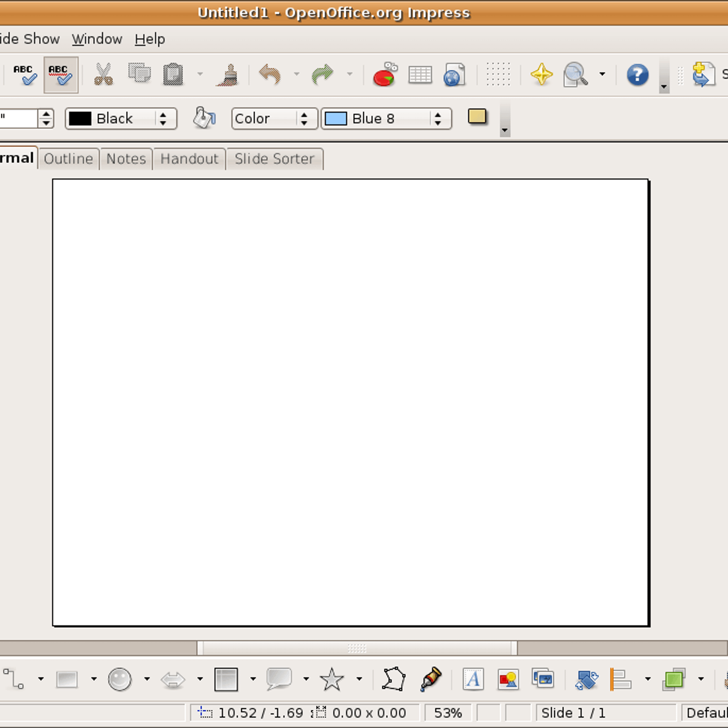Select the Symbol Shapes smiley tool
This screenshot has width=728, height=728.
(120, 679)
